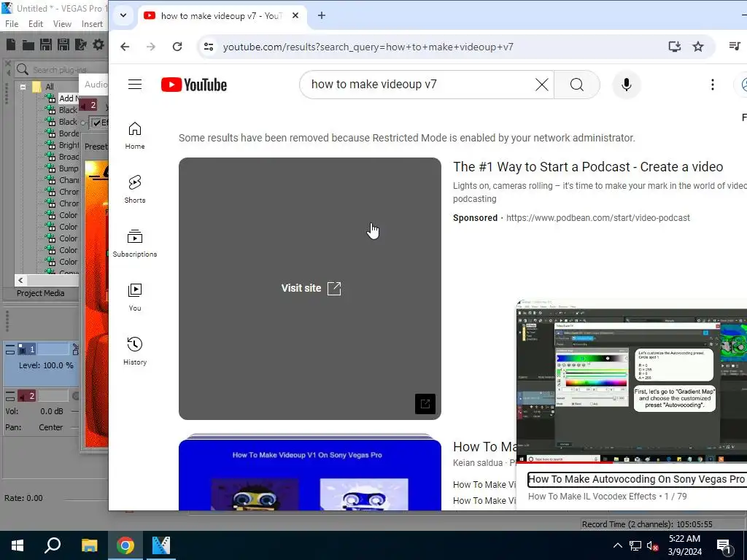The height and width of the screenshot is (560, 747).
Task: Collapse the All folder in plug-in tree
Action: click(23, 87)
